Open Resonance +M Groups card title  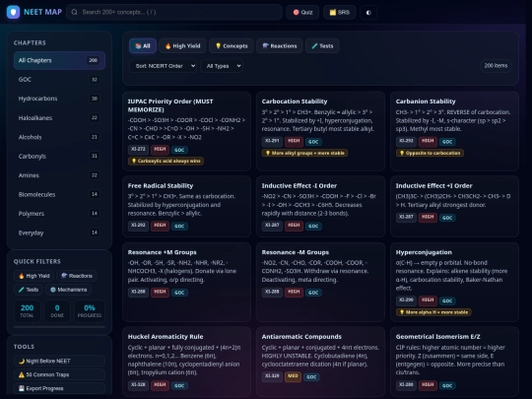[162, 252]
